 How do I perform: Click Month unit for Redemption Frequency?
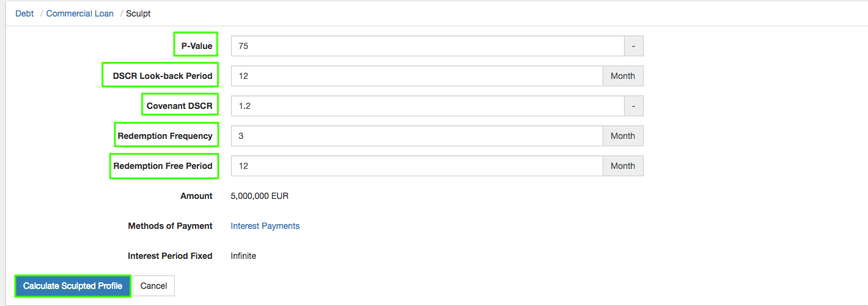[623, 136]
